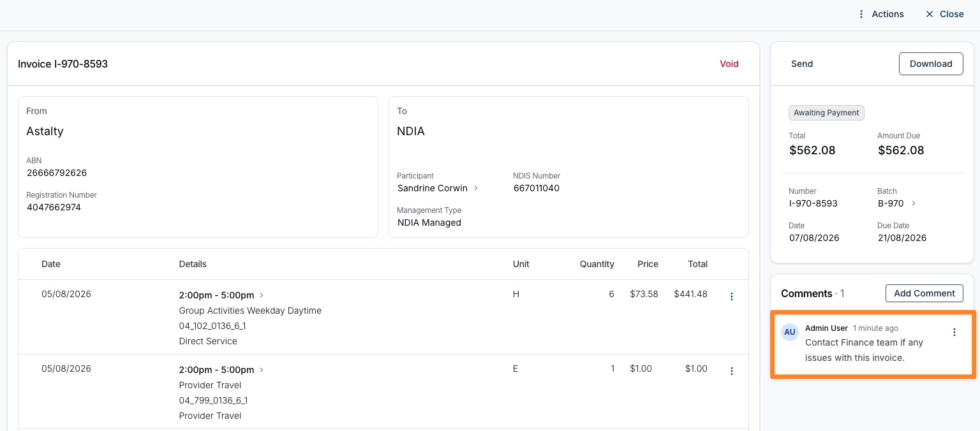980x431 pixels.
Task: Open batch B-970
Action: pos(891,203)
